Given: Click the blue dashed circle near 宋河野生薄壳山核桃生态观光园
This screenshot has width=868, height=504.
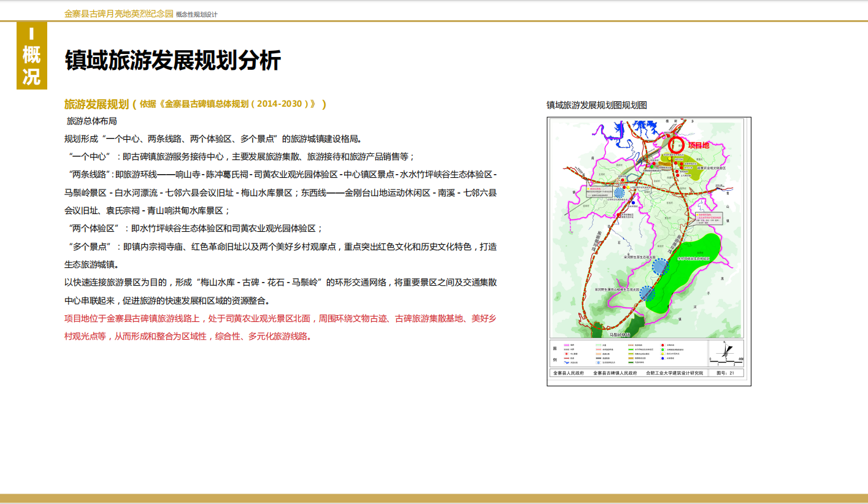Looking at the screenshot, I should (x=647, y=293).
